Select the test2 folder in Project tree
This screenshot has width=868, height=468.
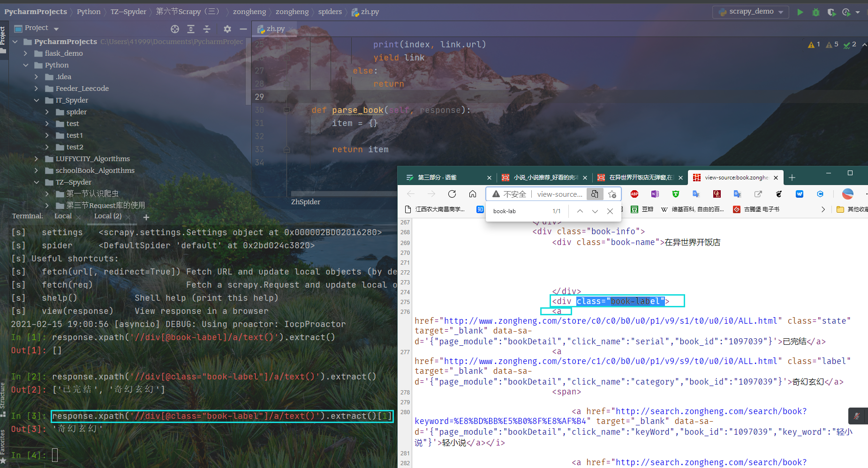75,147
